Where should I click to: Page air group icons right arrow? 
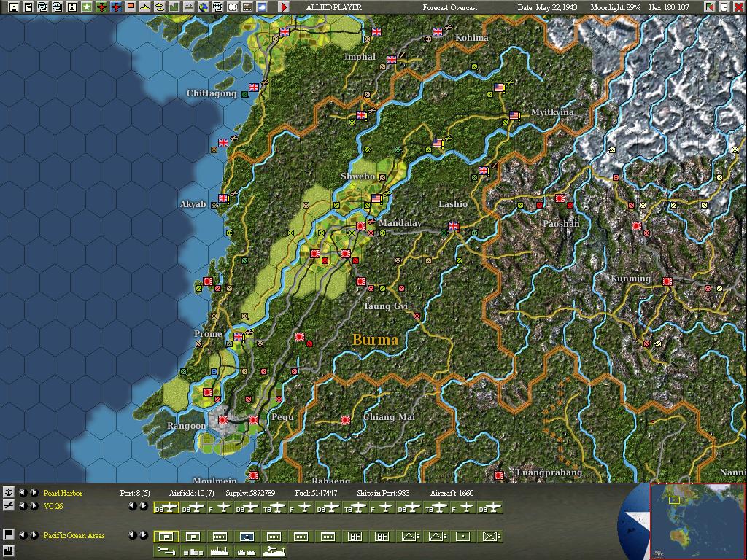click(144, 506)
